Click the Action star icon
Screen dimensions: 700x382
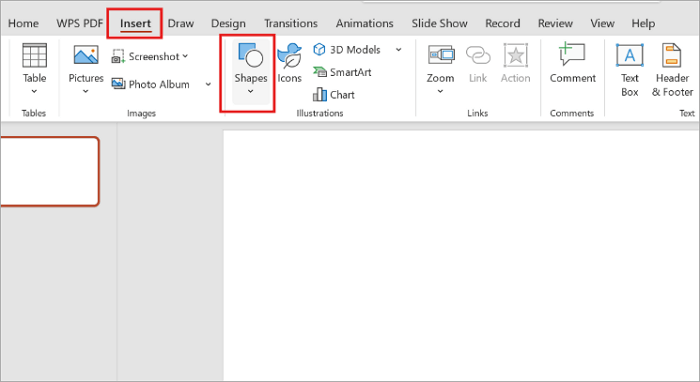[516, 55]
